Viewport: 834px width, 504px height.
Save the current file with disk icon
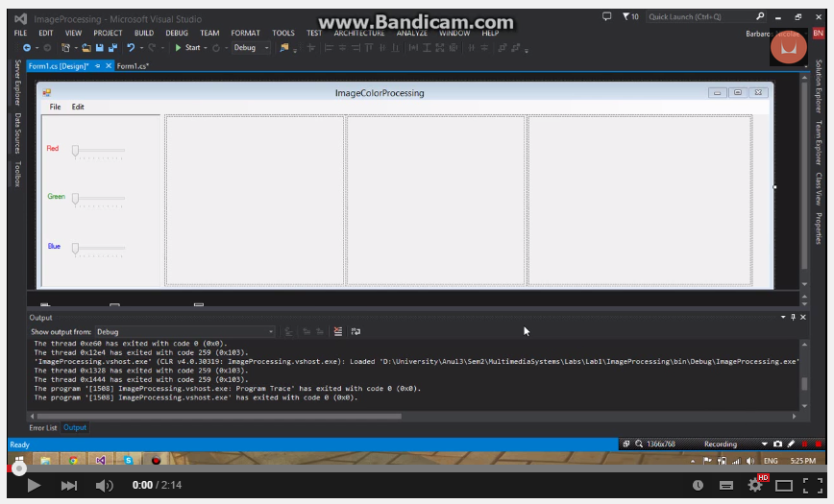point(100,48)
